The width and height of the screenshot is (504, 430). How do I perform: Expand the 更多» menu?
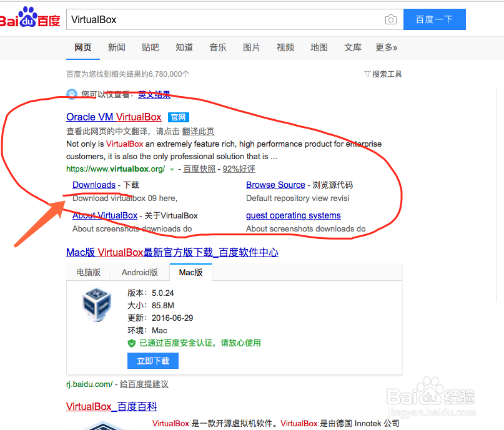click(x=386, y=47)
